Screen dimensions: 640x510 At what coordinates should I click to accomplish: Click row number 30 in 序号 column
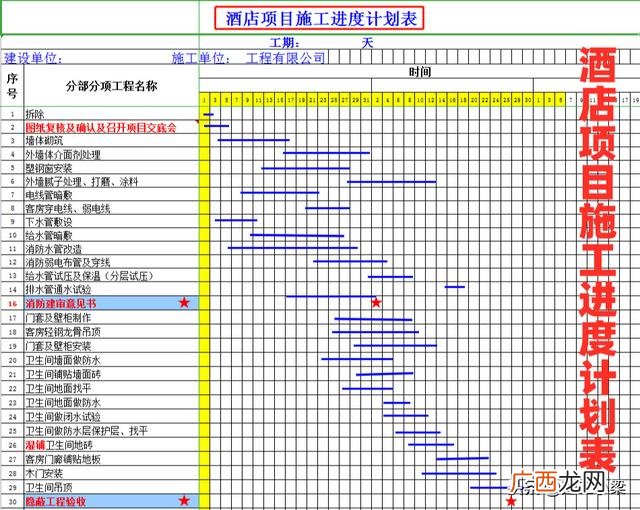pos(12,501)
